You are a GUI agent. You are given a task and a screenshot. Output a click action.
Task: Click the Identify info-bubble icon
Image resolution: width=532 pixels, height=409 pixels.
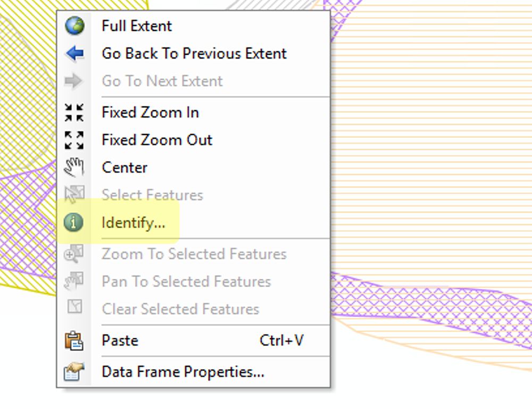pos(74,222)
